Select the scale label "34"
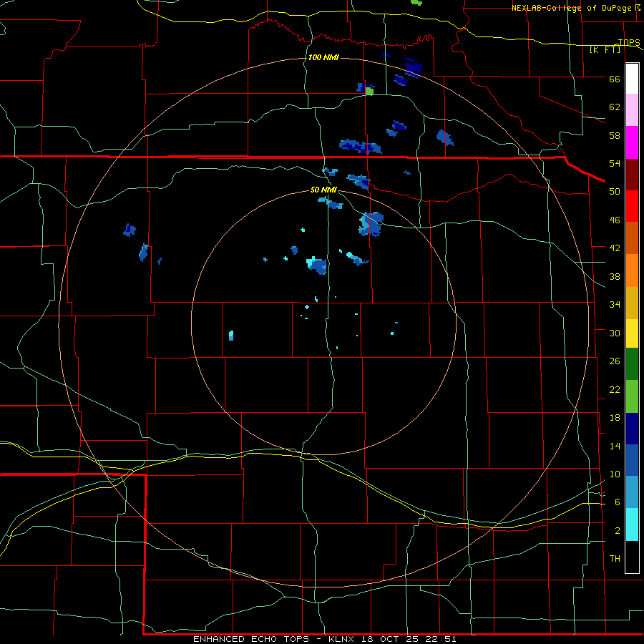Image resolution: width=644 pixels, height=644 pixels. coord(615,304)
